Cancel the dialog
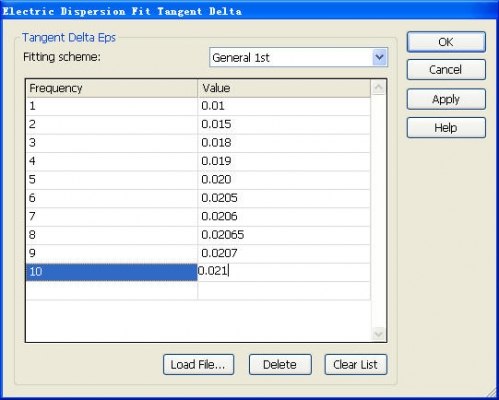Image resolution: width=499 pixels, height=400 pixels. (x=446, y=70)
